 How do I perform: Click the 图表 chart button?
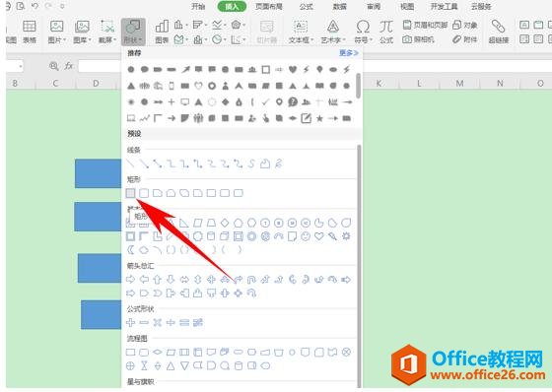point(162,32)
